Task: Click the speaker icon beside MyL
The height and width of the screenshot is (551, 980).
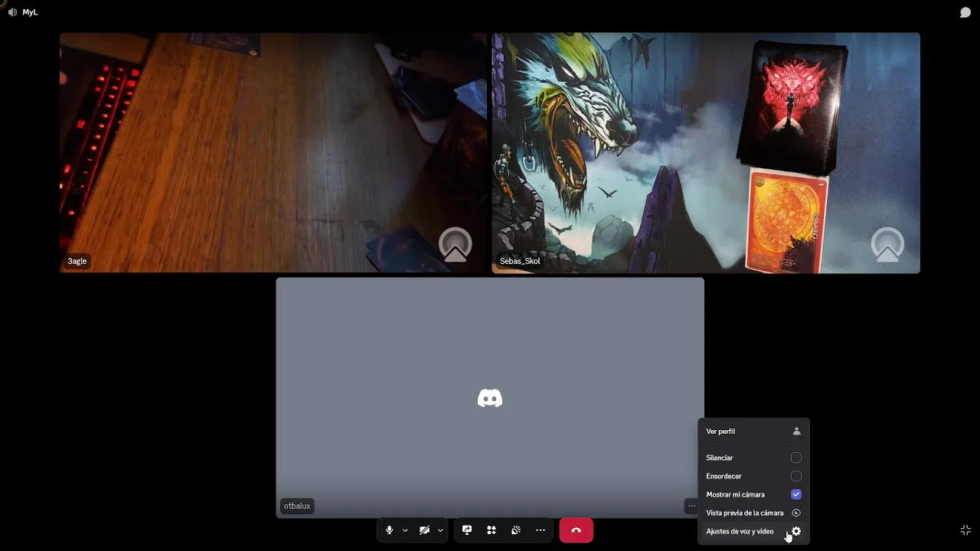Action: tap(12, 12)
